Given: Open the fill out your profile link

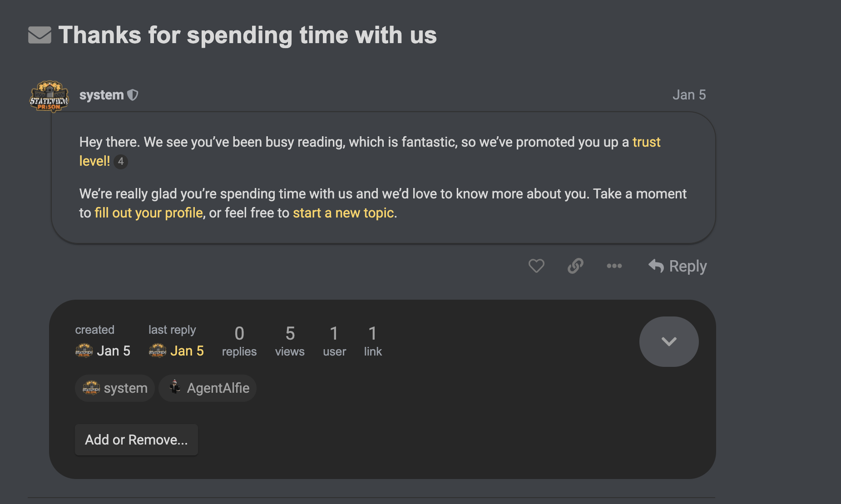Looking at the screenshot, I should (148, 212).
